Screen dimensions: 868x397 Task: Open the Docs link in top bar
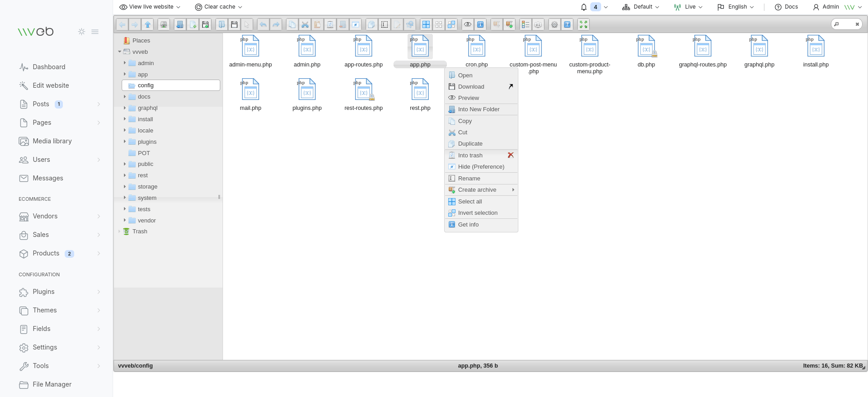point(786,7)
